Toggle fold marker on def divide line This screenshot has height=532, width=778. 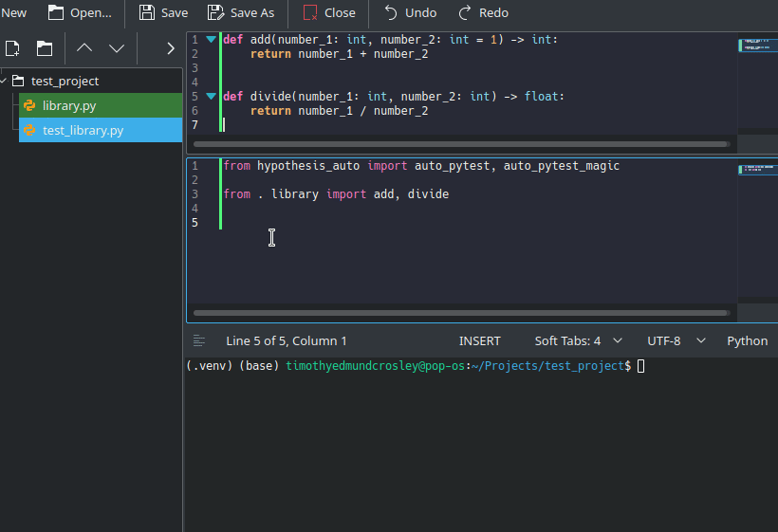(211, 97)
